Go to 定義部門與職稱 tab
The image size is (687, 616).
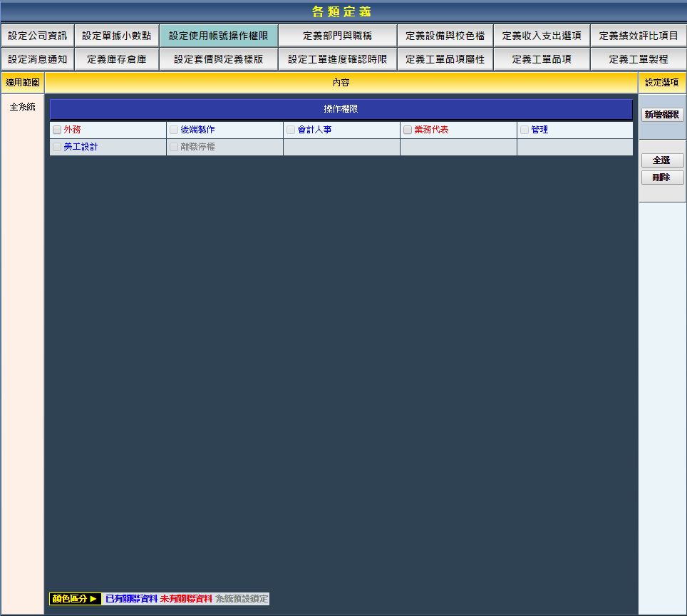pos(337,36)
